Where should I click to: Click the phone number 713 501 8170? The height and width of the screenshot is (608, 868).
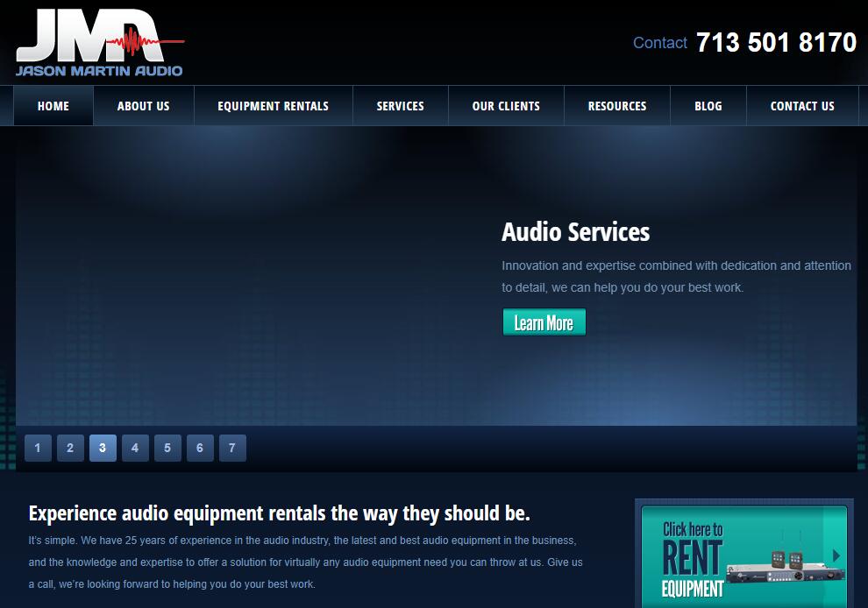point(776,43)
